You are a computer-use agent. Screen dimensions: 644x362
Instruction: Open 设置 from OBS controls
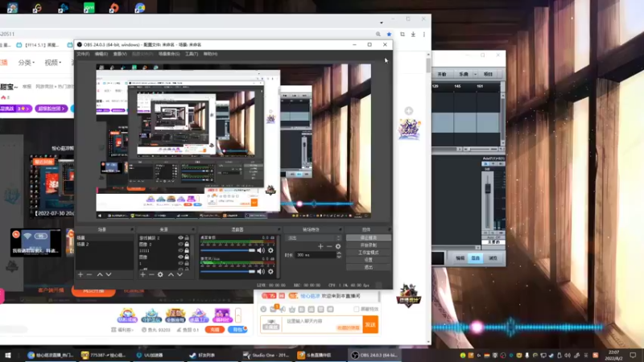369,260
